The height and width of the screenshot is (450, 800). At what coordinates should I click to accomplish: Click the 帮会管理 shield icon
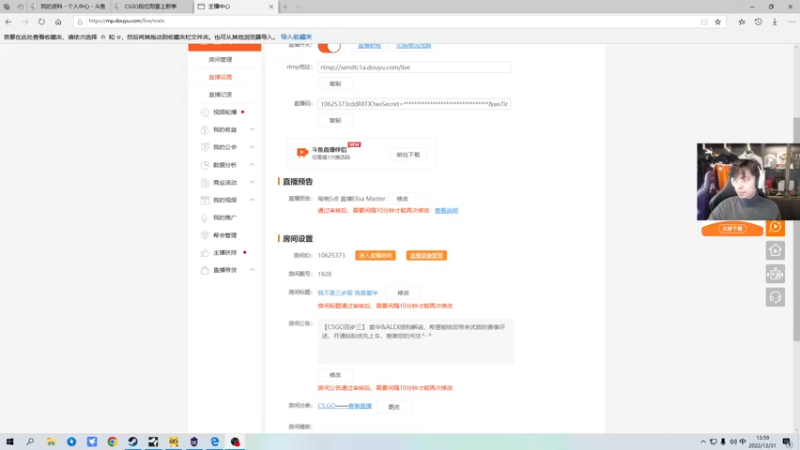coord(205,235)
